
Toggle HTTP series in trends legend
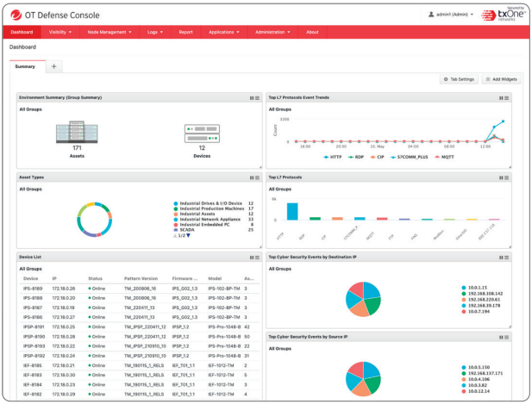[333, 157]
